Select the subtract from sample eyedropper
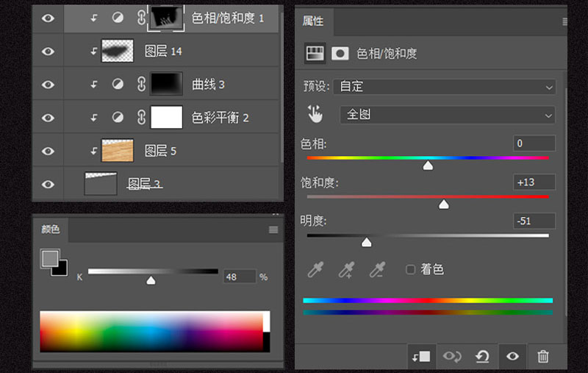This screenshot has width=588, height=373. [x=377, y=269]
